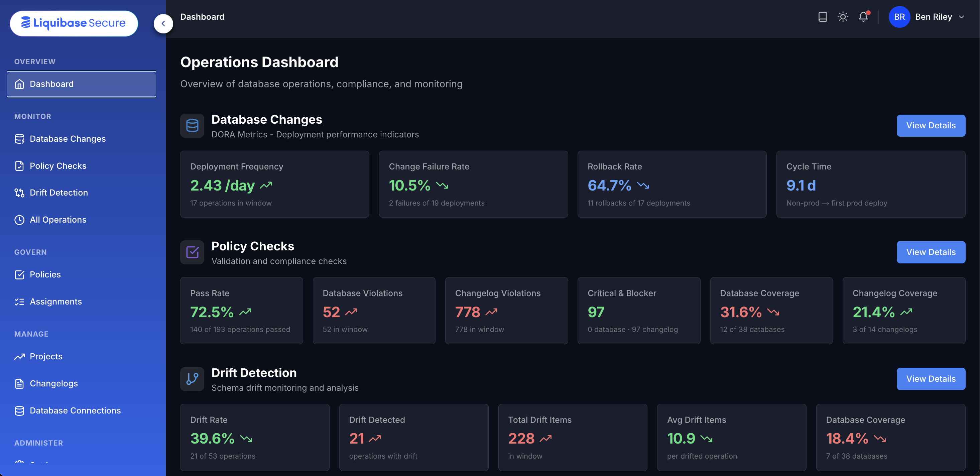Open the documentation book icon
The width and height of the screenshot is (980, 476).
click(x=822, y=17)
